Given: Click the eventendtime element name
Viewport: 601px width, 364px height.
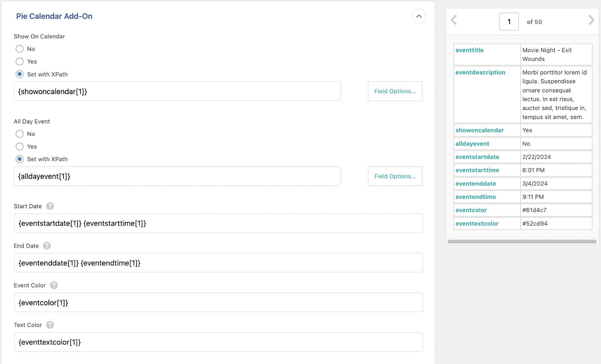Looking at the screenshot, I should [476, 197].
